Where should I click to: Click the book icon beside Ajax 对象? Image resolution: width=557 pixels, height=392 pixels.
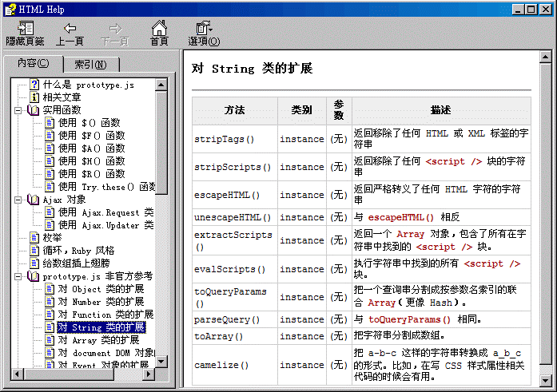click(33, 200)
